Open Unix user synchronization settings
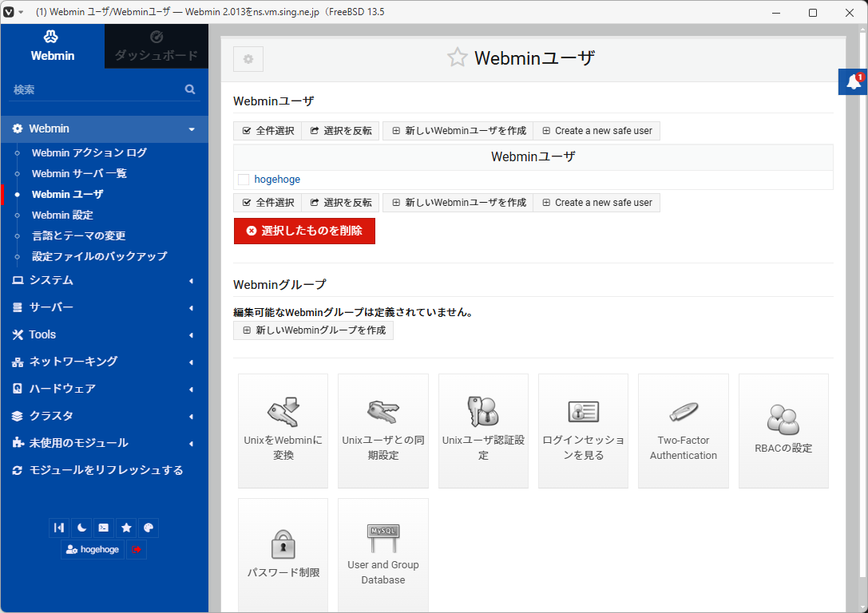Viewport: 868px width, 613px height. point(383,431)
